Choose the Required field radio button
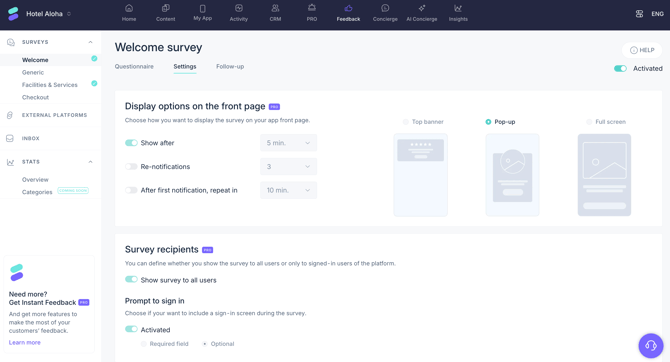 point(144,344)
